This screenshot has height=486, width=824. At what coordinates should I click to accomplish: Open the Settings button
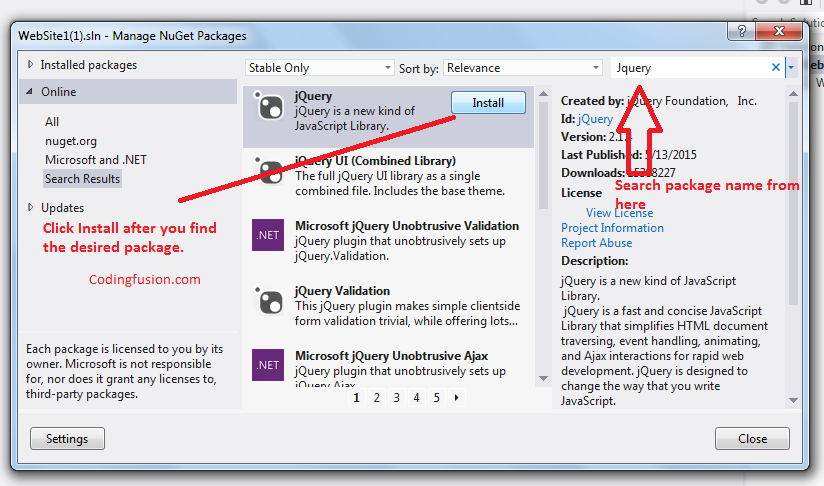coord(67,439)
